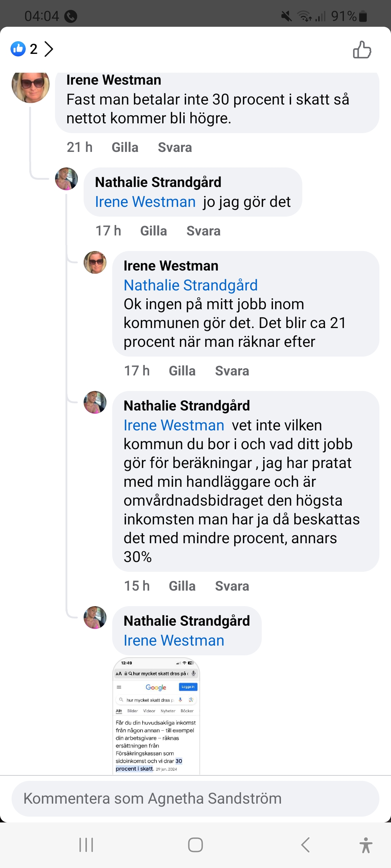Open Nathalie Strandgård's name on the 15 h comment
The height and width of the screenshot is (868, 391).
click(187, 406)
